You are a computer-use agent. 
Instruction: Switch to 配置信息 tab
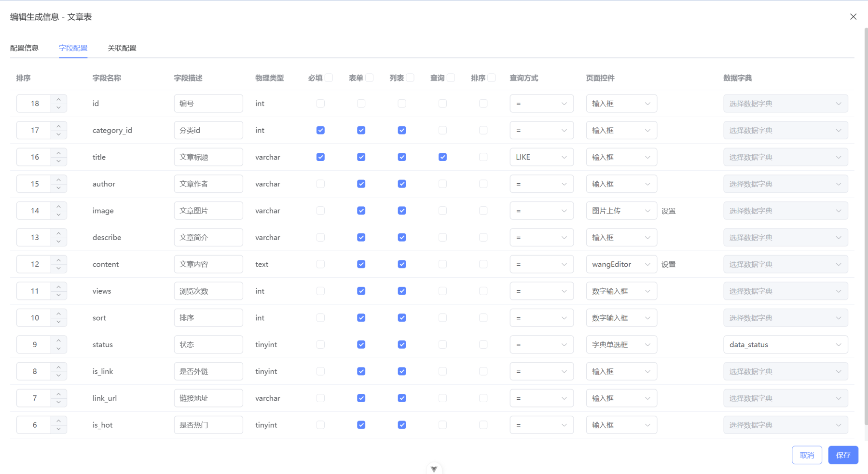pyautogui.click(x=25, y=48)
